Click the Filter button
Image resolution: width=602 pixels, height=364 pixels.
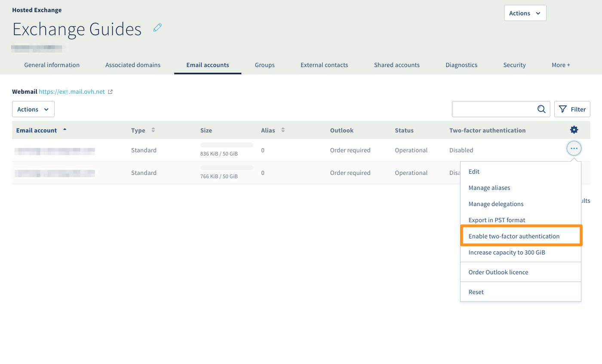572,109
